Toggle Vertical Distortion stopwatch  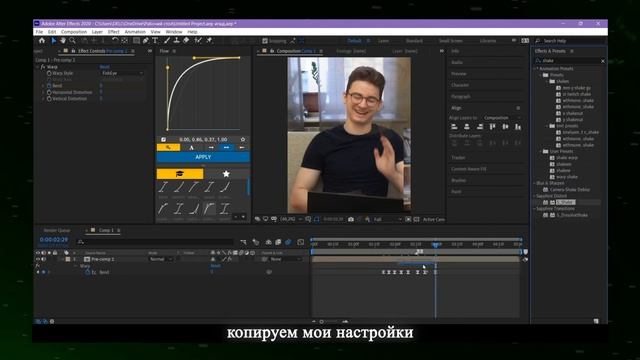[x=49, y=99]
